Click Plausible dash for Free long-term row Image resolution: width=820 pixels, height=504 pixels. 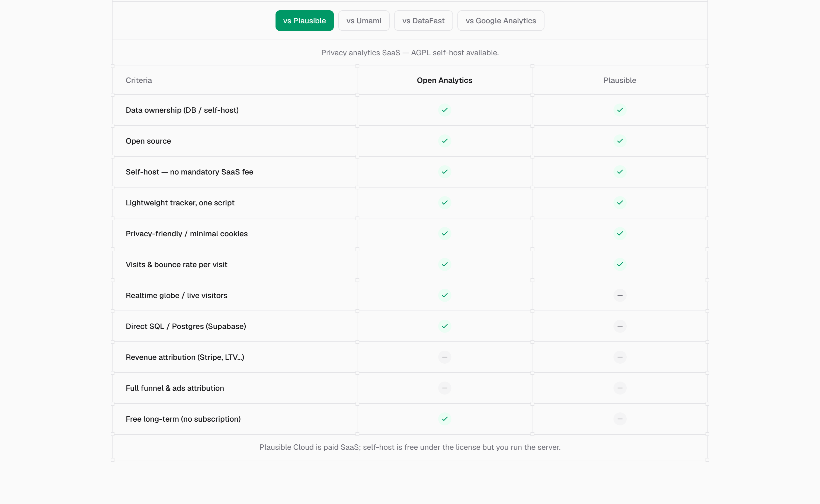click(x=620, y=419)
